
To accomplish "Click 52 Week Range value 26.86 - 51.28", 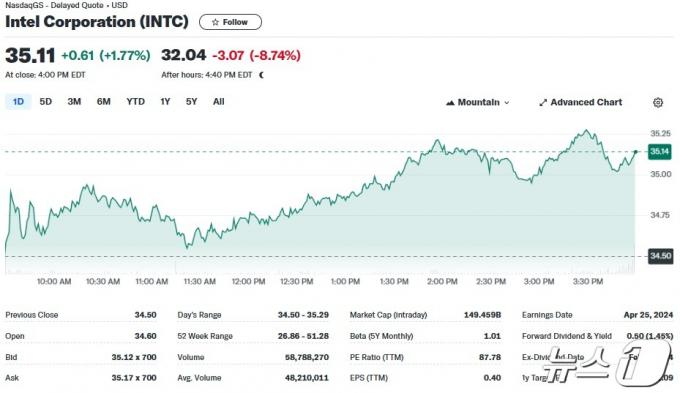I will coord(303,336).
